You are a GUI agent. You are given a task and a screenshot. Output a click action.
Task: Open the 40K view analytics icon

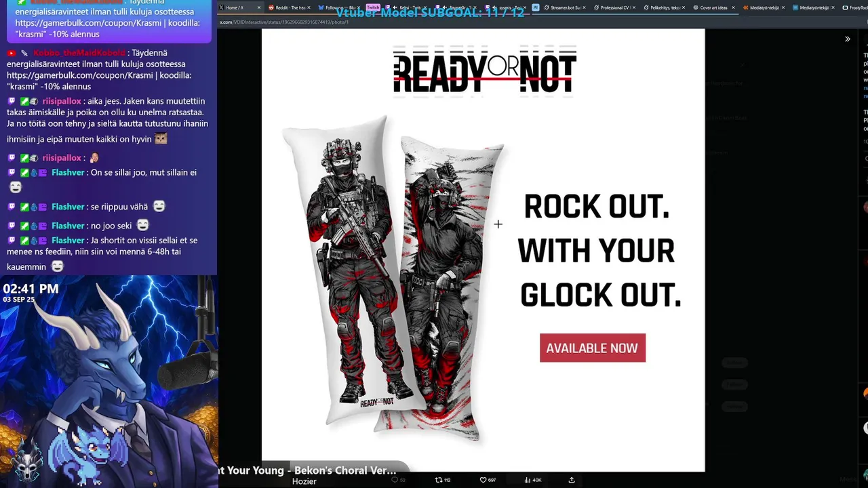pos(532,480)
